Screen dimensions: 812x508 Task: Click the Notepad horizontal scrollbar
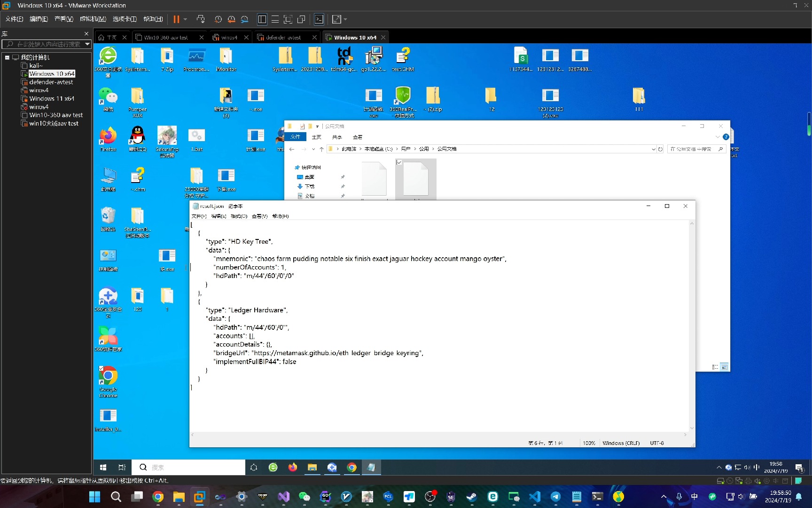pos(440,435)
